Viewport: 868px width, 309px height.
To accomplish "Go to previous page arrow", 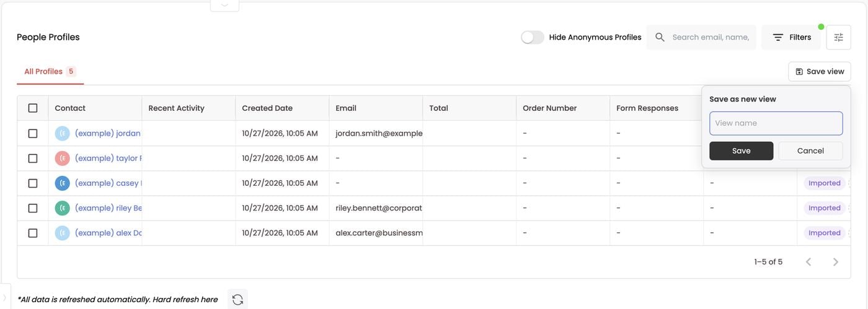I will (808, 262).
